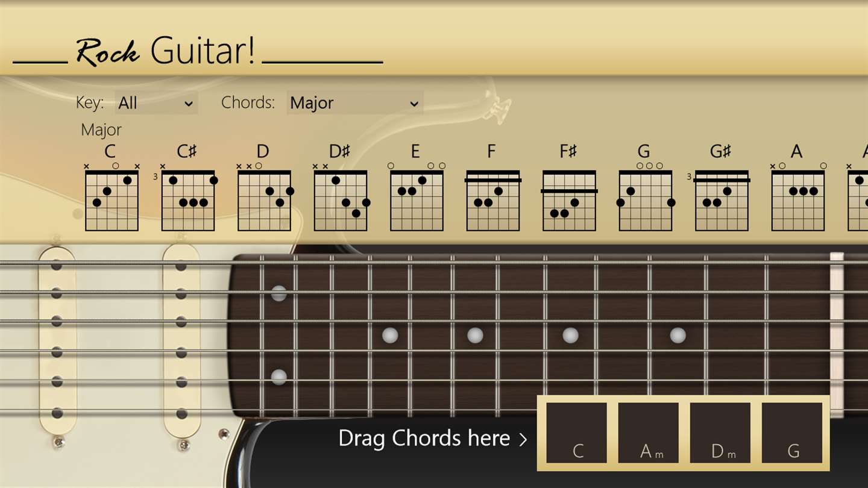
Task: Select the C# chord diagram
Action: tap(187, 196)
